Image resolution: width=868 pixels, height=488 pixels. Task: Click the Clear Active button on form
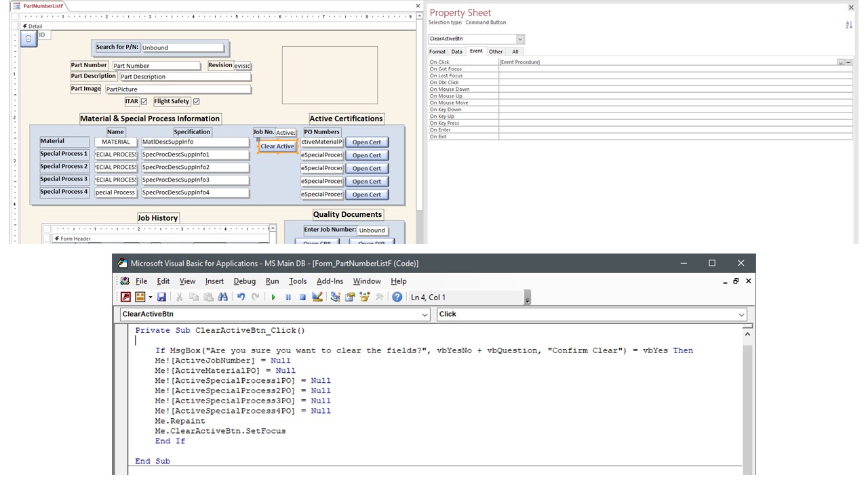click(277, 146)
